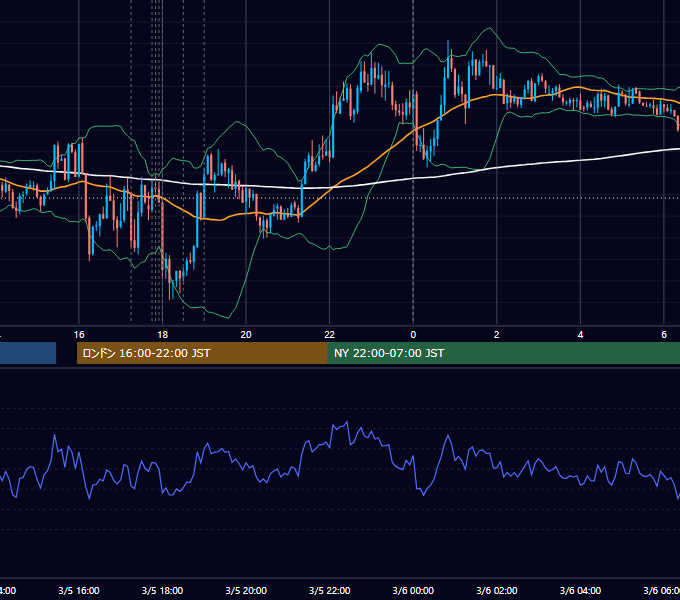
Task: Click the blue session bar before London
Action: tap(28, 353)
